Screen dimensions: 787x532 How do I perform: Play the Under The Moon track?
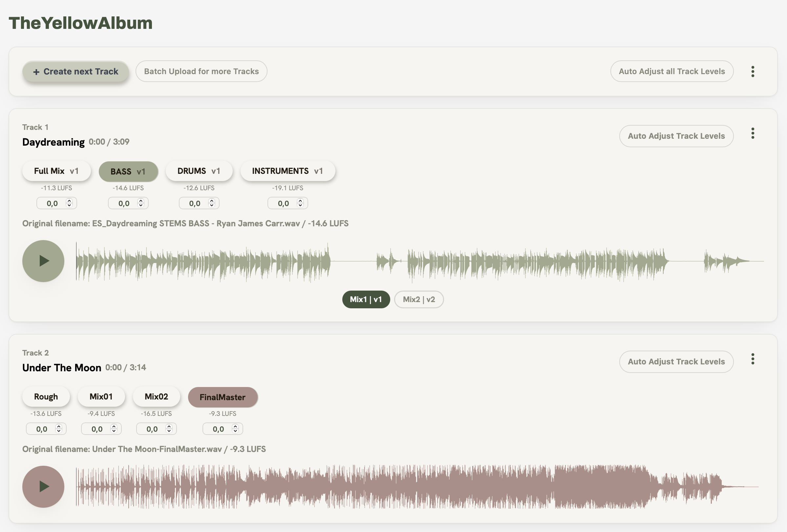(x=43, y=487)
